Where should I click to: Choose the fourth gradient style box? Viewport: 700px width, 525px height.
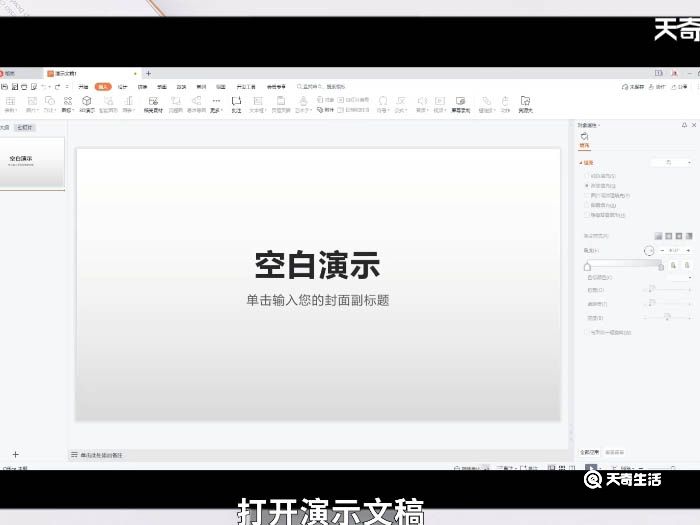(689, 236)
